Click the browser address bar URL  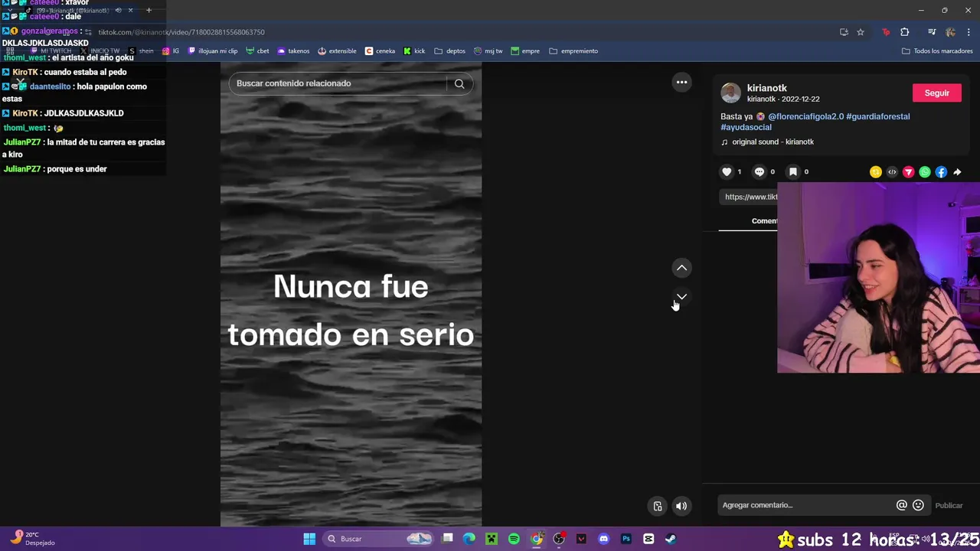click(x=181, y=32)
